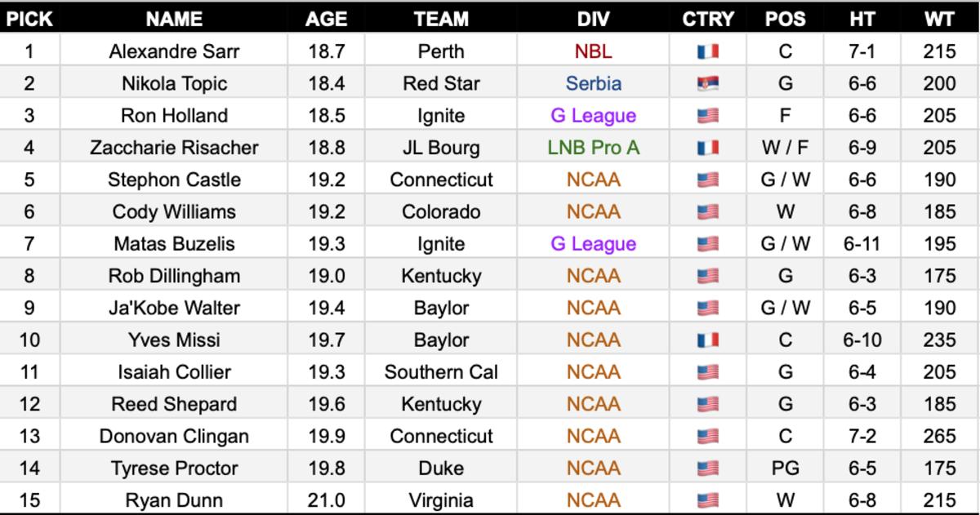980x515 pixels.
Task: Click the PICK column header
Action: coord(29,19)
